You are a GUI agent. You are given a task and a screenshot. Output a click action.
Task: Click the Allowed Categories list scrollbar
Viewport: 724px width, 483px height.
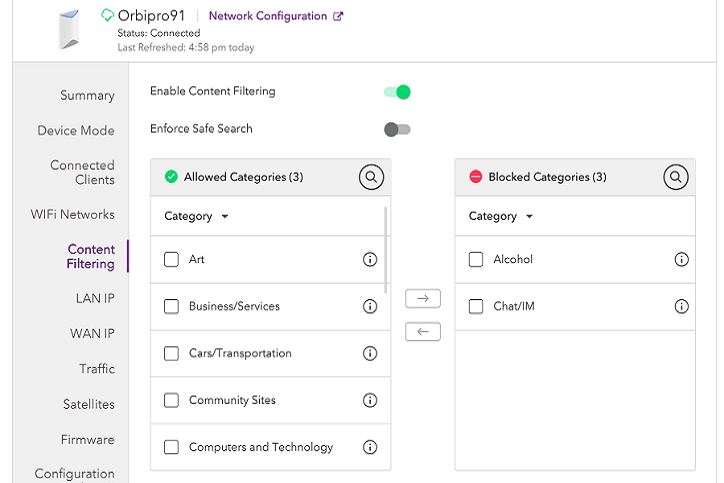pos(386,250)
